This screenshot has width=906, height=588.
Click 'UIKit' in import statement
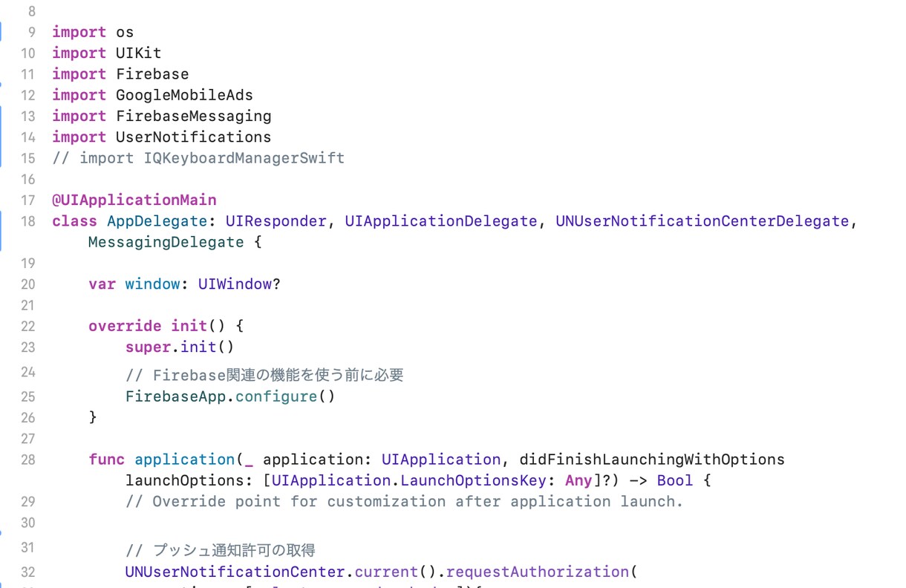pos(138,53)
